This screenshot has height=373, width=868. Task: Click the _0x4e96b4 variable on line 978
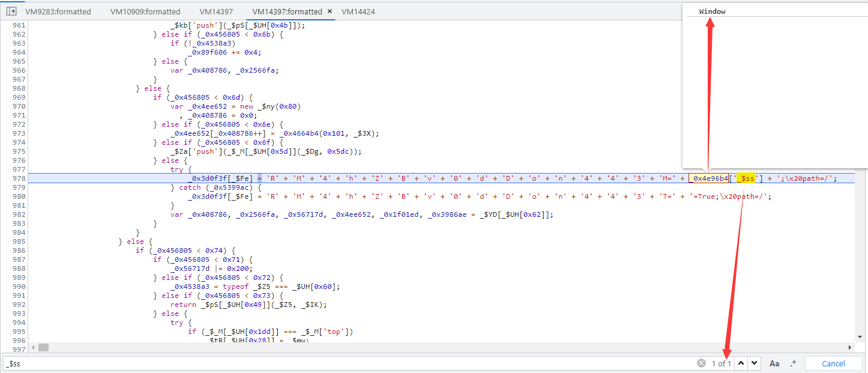pyautogui.click(x=709, y=178)
